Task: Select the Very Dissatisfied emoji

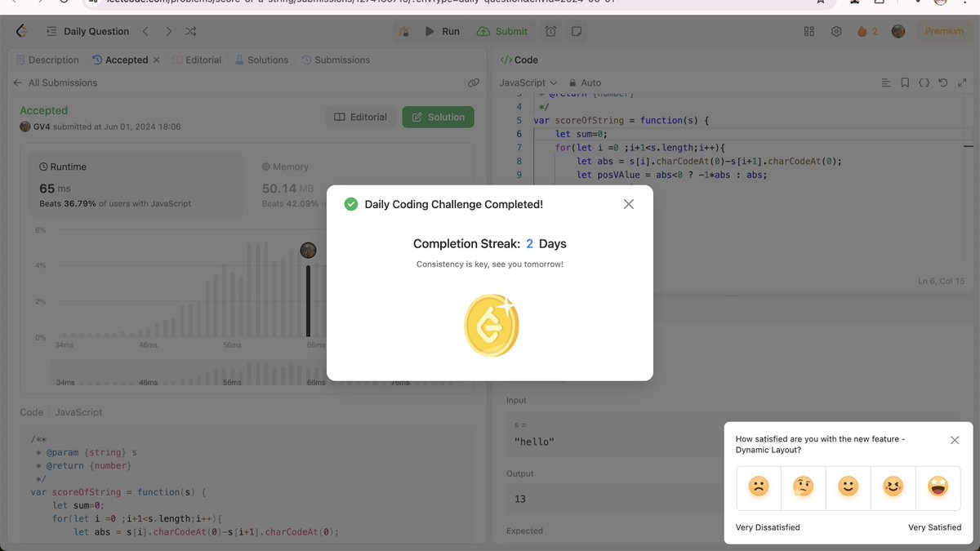Action: [758, 487]
